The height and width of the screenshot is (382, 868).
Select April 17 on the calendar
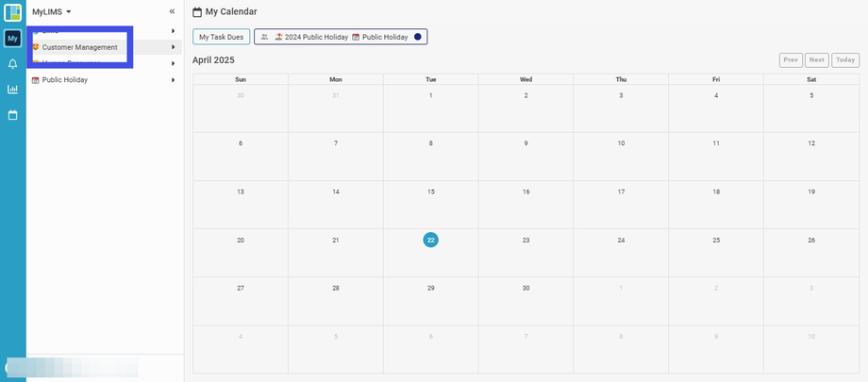621,205
